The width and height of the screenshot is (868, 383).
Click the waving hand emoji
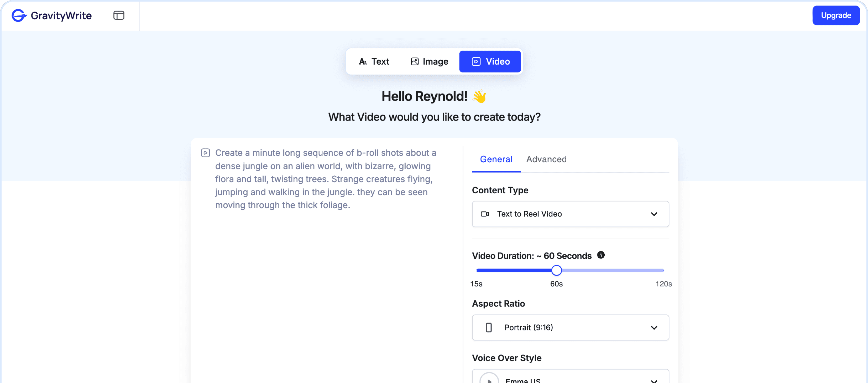pos(479,96)
